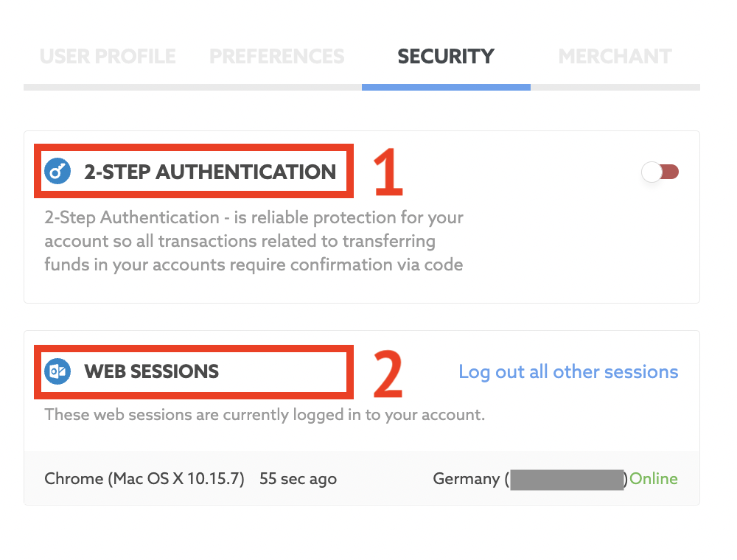Click the web sessions description text
This screenshot has height=560, width=737.
tap(265, 415)
